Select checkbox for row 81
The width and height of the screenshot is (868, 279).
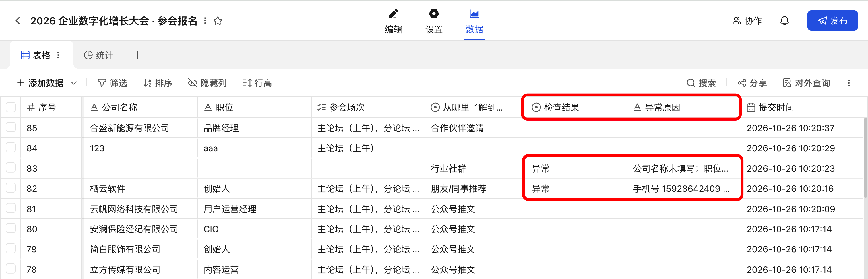pos(11,208)
